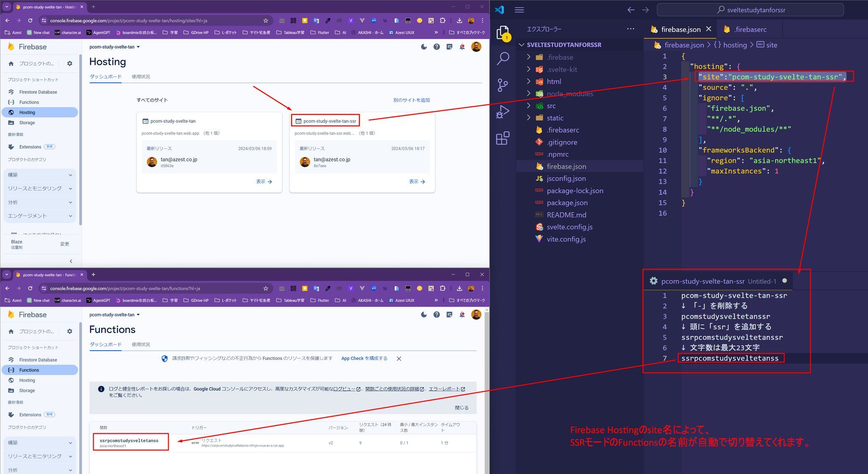Viewport: 868px width, 474px height.
Task: Click the Settings gear icon in Firebase project
Action: pyautogui.click(x=70, y=63)
